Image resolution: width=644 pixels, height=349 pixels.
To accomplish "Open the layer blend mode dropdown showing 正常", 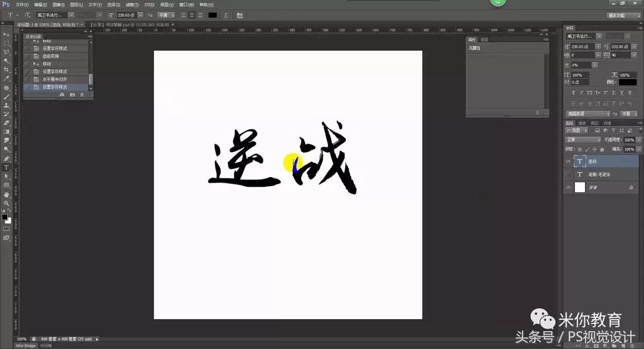I will [583, 139].
